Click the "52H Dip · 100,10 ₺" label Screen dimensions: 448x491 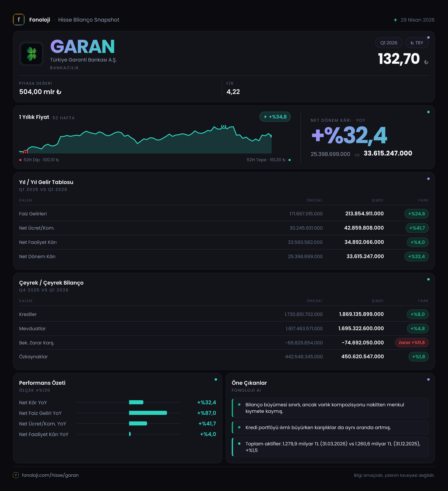point(41,160)
